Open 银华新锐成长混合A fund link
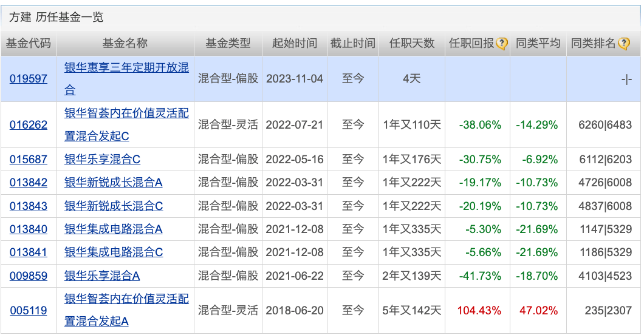The image size is (644, 335). tap(114, 183)
